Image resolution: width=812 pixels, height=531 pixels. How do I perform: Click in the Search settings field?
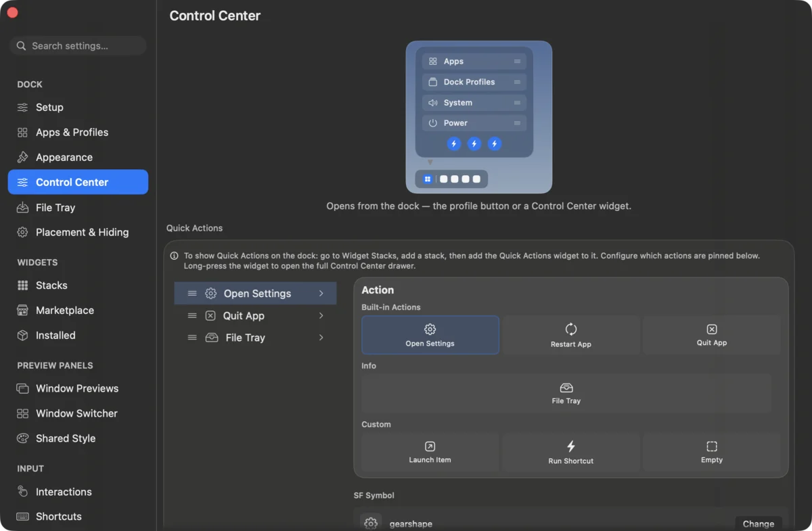click(78, 46)
